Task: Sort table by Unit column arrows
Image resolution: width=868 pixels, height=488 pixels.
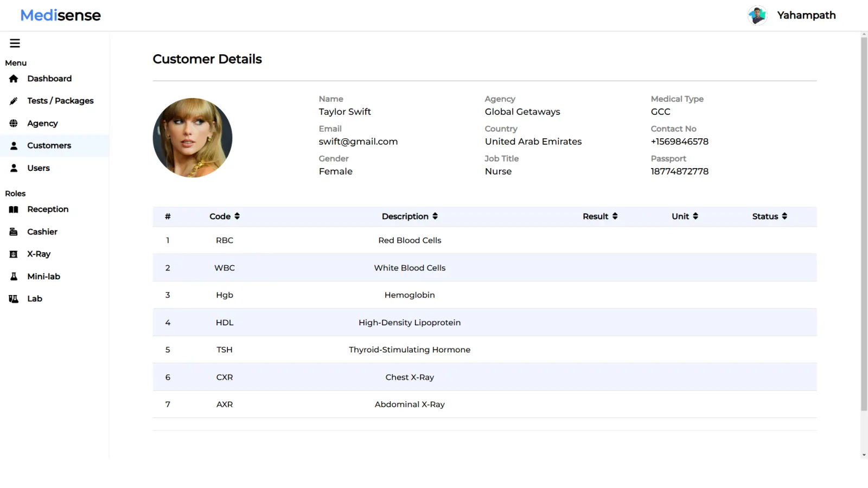Action: click(x=695, y=216)
